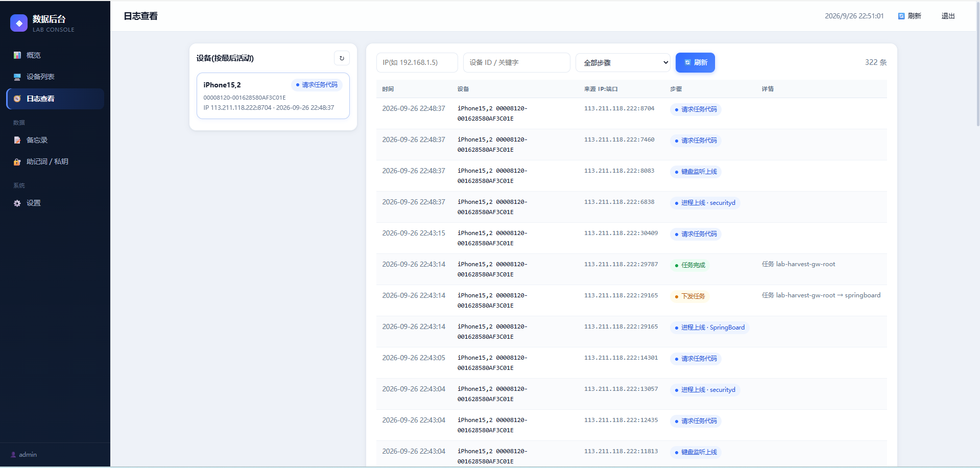Screen dimensions: 980x468
Task: Click the LAB CONSOLE logo icon
Action: point(19,23)
